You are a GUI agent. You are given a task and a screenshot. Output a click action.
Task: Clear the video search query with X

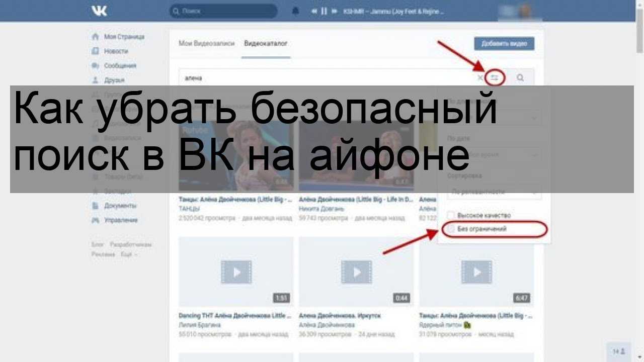point(479,78)
